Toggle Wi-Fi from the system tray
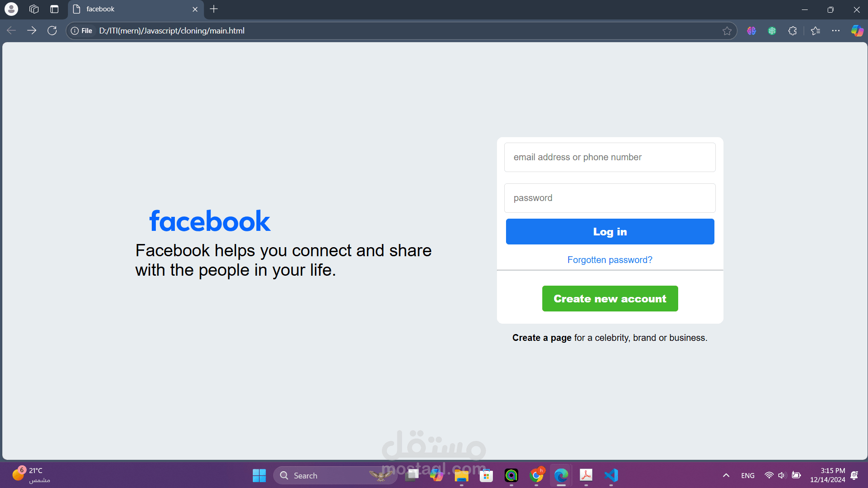This screenshot has width=868, height=488. pos(770,475)
